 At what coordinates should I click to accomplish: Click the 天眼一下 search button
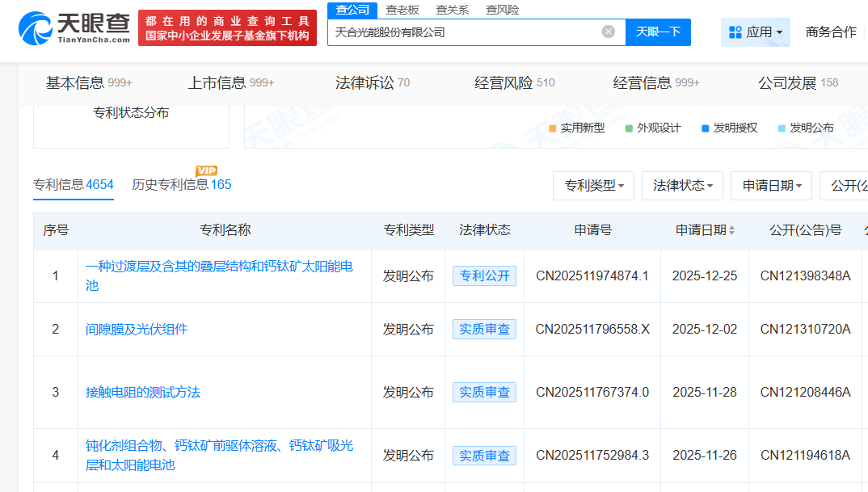658,32
